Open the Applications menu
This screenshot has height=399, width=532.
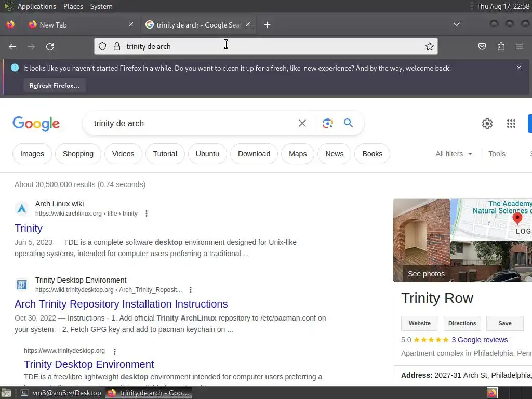coord(37,6)
